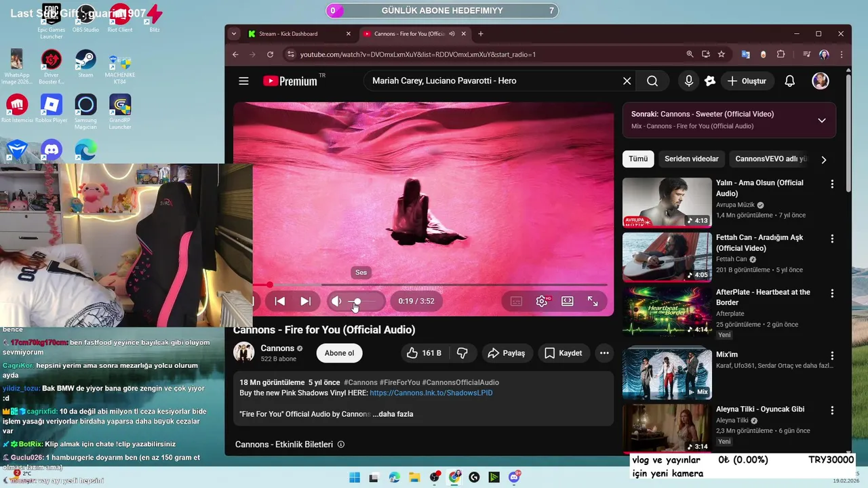
Task: Bookmark page with star icon
Action: tap(722, 54)
